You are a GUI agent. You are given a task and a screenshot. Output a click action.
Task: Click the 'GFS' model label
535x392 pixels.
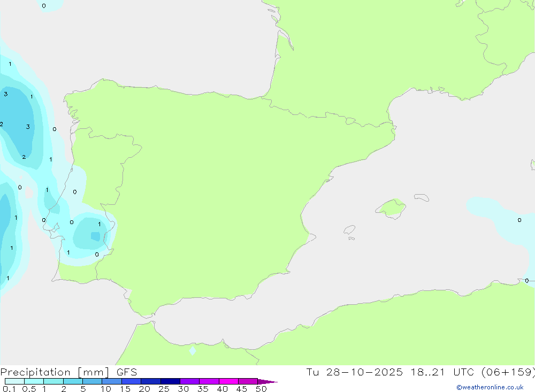coord(127,372)
